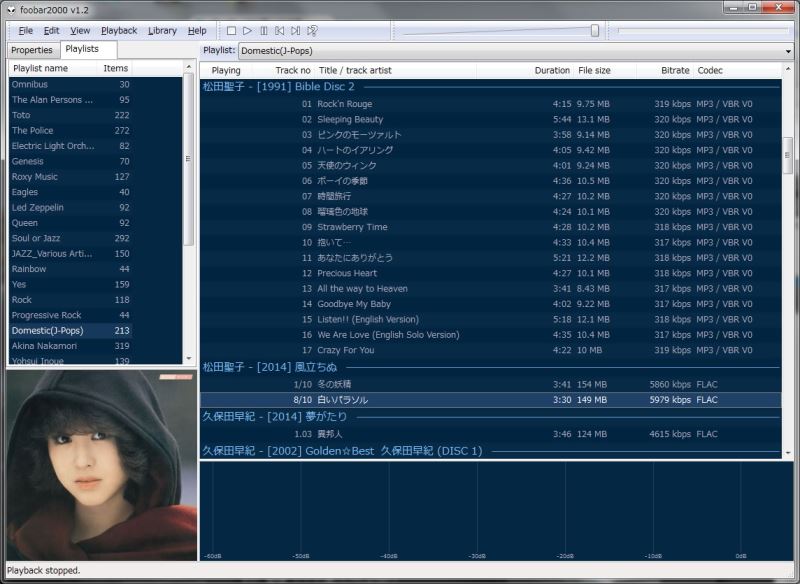800x584 pixels.
Task: Select the Genesis playlist
Action: click(x=70, y=161)
